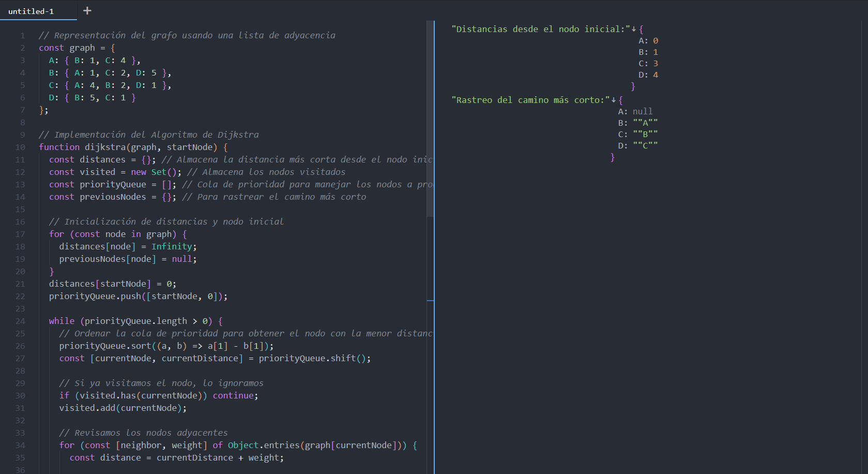868x474 pixels.
Task: Click the graph entry "B: { A: 1, C: 2, D: 5 },"
Action: click(110, 73)
